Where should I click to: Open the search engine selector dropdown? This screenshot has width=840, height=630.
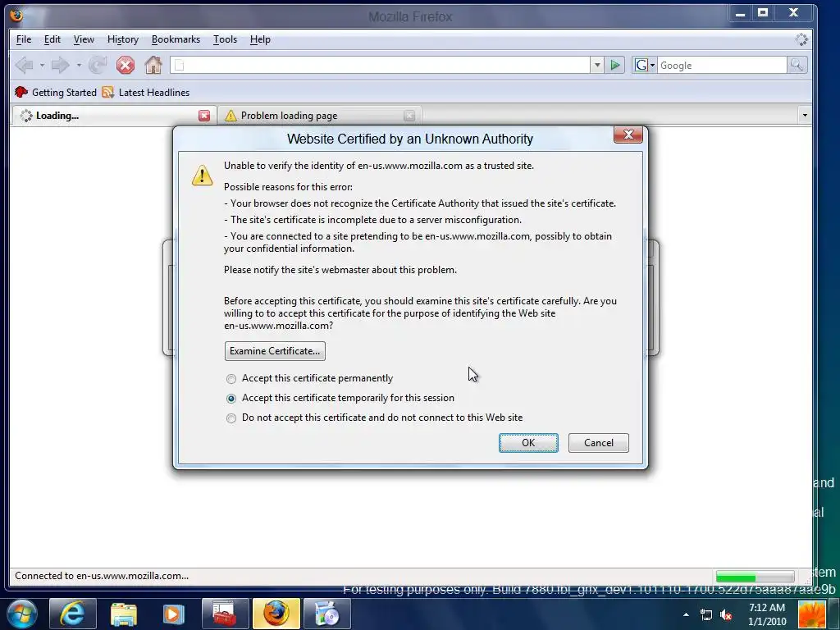(645, 66)
